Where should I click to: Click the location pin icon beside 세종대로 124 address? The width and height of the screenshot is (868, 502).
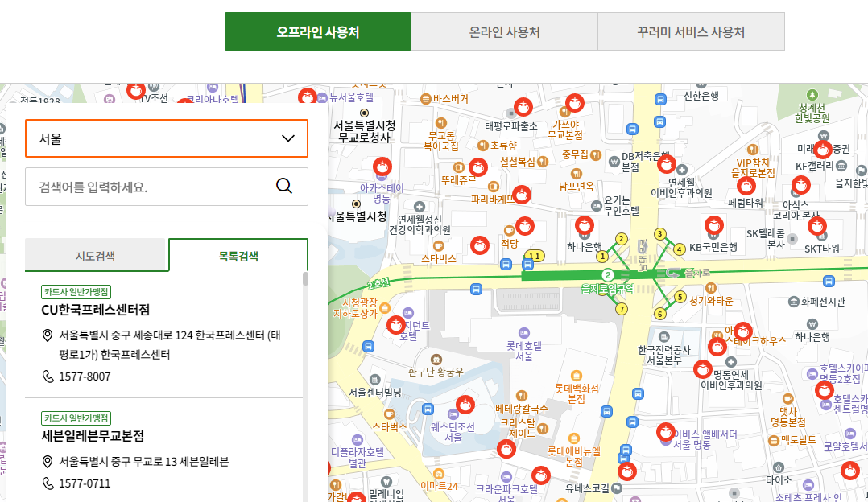(48, 335)
